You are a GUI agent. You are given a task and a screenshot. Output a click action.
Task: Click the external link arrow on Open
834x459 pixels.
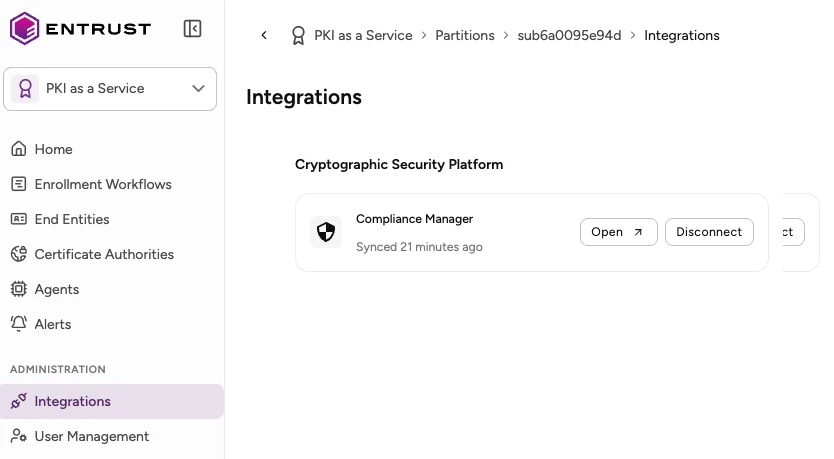(x=638, y=232)
